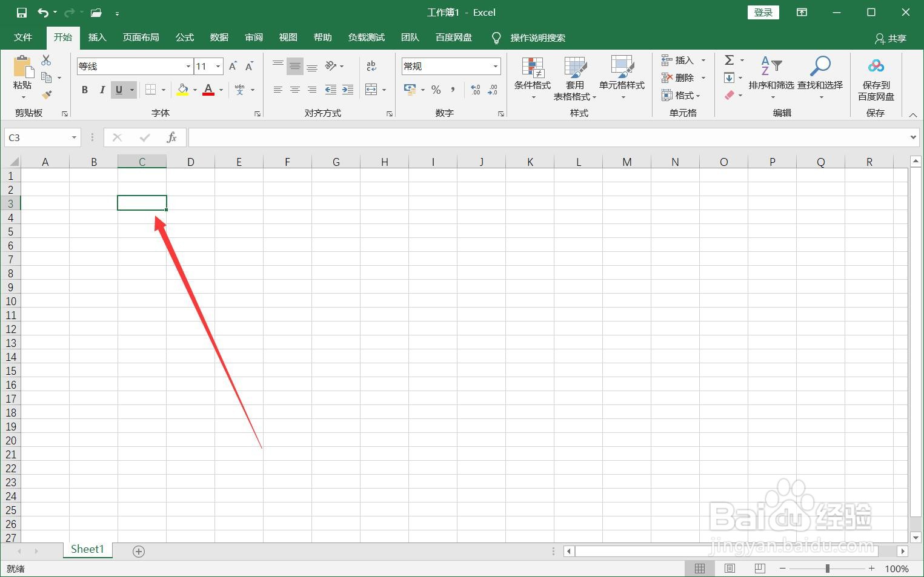Click the Wrap Text icon
The width and height of the screenshot is (924, 577).
coord(371,66)
